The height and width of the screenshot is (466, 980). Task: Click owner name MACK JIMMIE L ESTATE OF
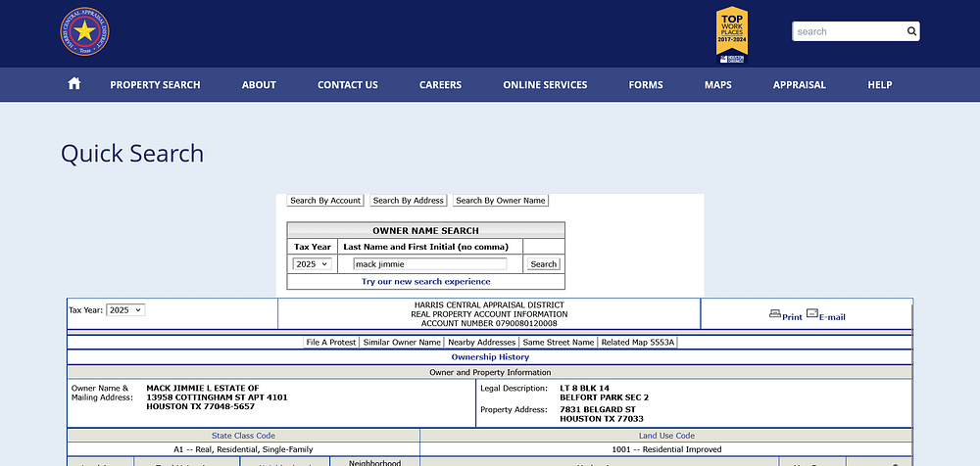[x=203, y=388]
